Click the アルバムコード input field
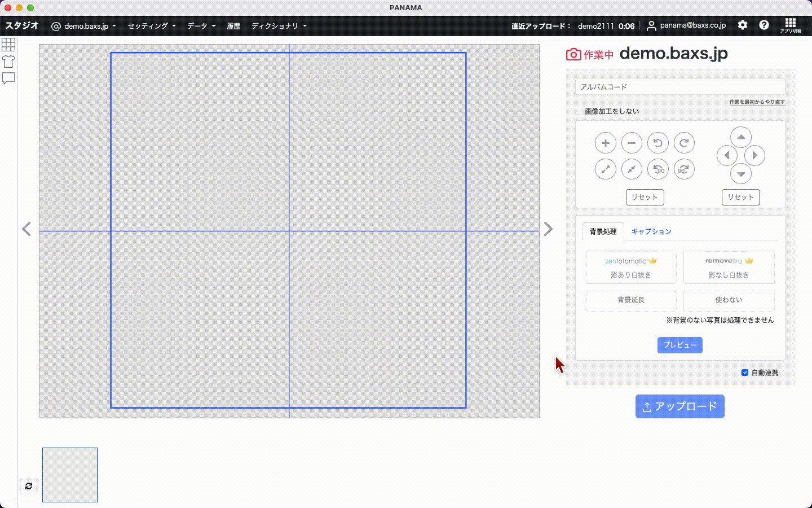Image resolution: width=812 pixels, height=508 pixels. [x=679, y=87]
